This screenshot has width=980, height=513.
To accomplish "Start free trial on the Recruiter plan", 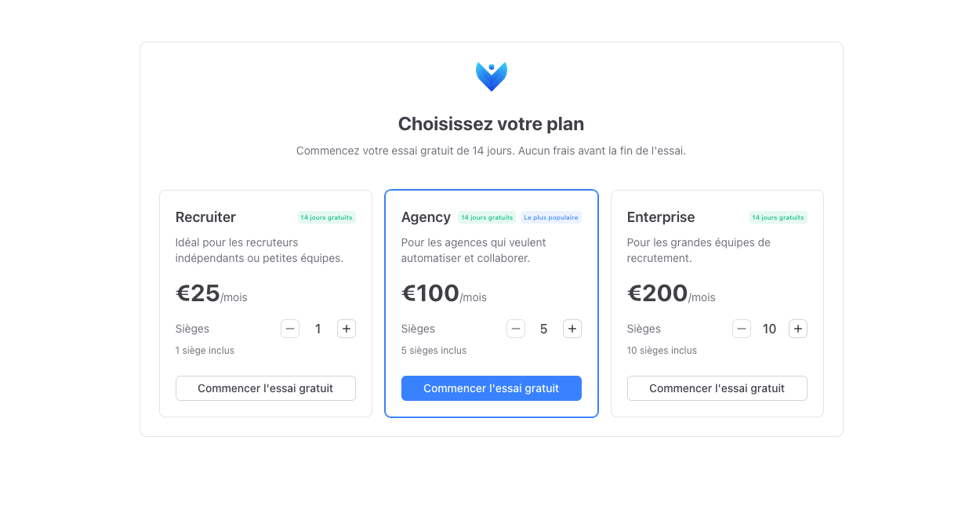I will click(x=266, y=387).
